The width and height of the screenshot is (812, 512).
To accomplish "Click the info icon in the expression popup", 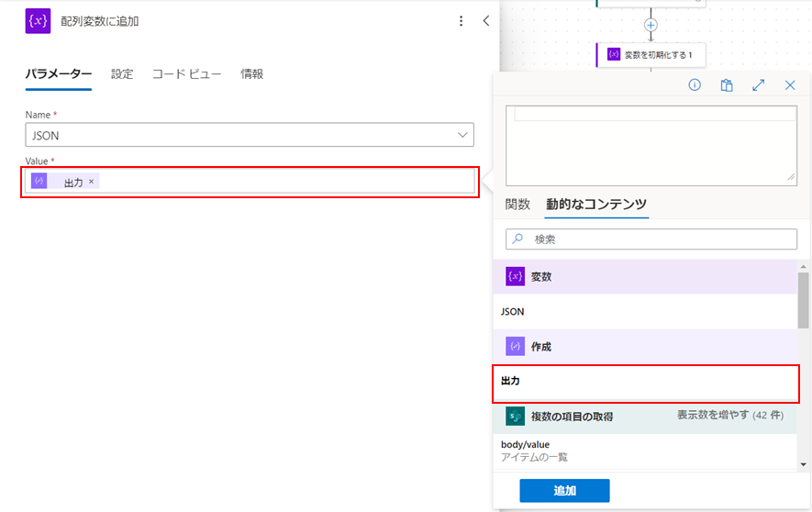I will [x=695, y=85].
